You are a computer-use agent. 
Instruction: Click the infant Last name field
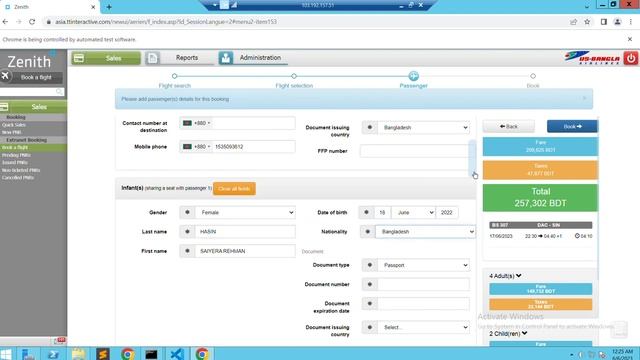245,231
